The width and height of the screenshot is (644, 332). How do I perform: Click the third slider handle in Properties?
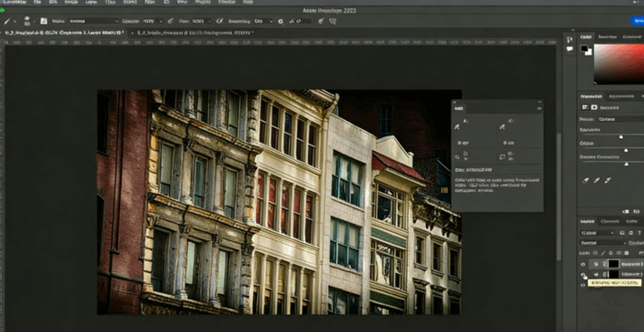(x=627, y=164)
